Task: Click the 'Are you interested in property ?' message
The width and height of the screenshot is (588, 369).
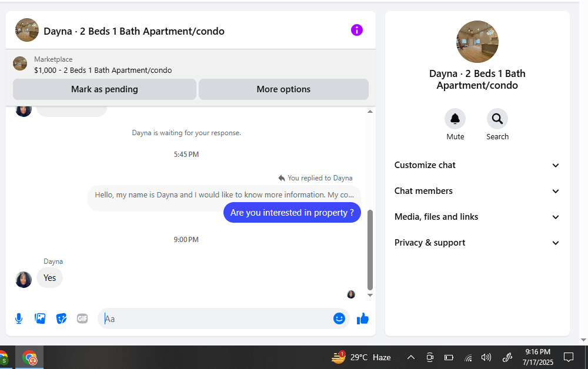Action: point(292,213)
